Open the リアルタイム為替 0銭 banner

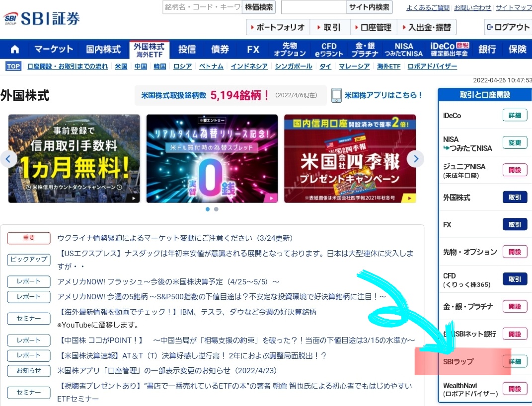212,159
